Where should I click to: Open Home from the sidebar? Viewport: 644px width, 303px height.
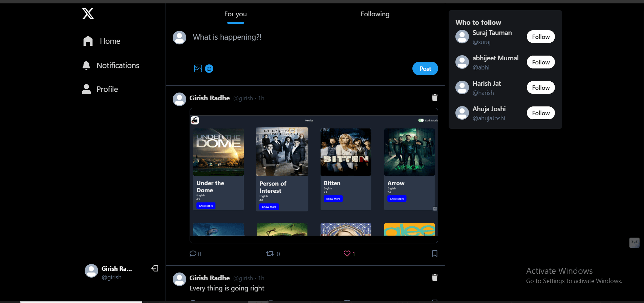(x=102, y=41)
